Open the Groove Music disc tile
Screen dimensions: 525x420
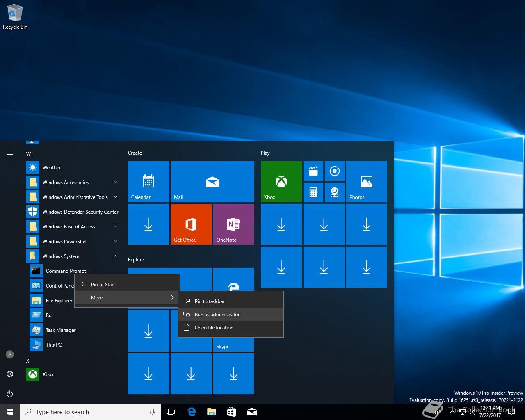pos(335,171)
